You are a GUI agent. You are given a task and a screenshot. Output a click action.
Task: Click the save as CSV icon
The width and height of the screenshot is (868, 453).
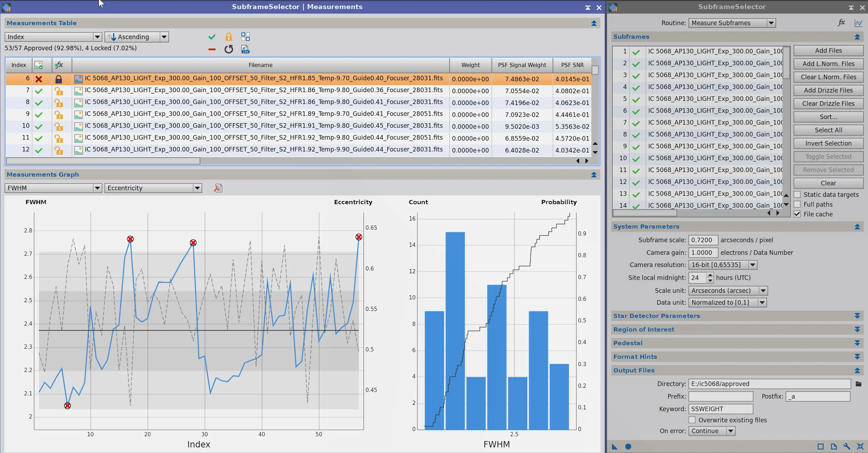[245, 49]
